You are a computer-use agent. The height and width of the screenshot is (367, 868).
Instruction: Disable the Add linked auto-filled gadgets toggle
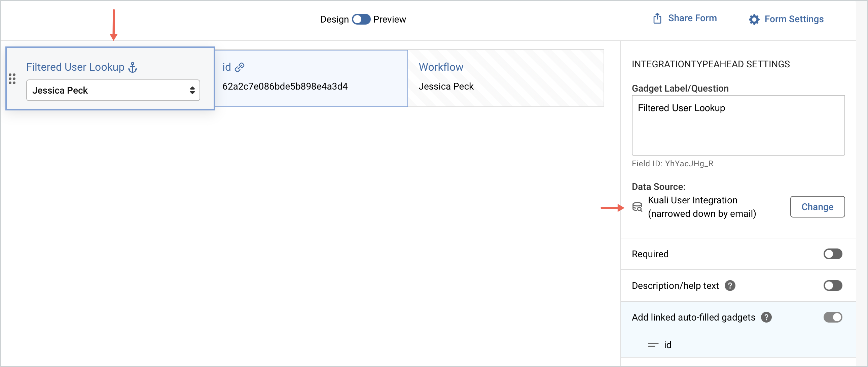click(x=833, y=317)
